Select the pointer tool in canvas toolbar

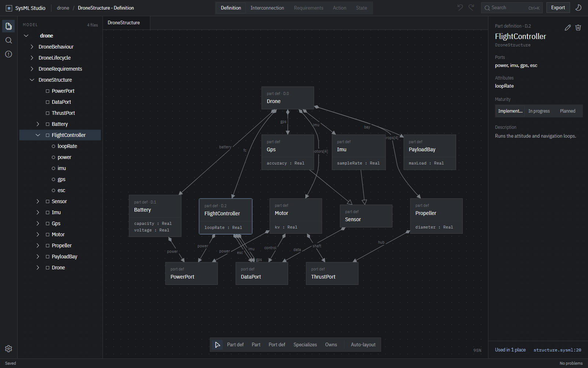tap(218, 345)
